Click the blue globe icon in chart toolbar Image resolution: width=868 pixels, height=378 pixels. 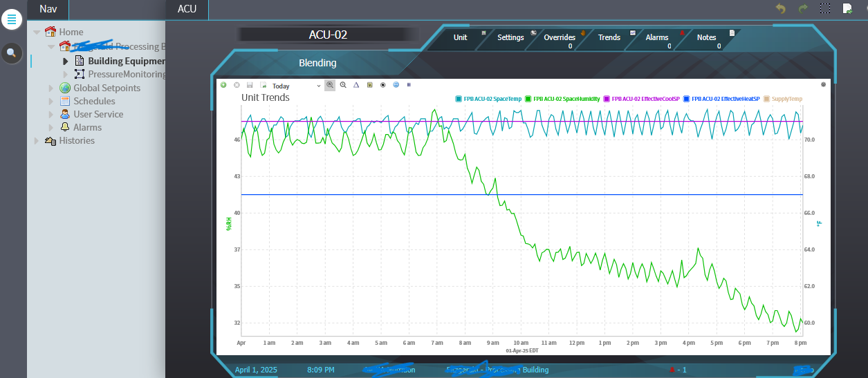click(x=396, y=85)
